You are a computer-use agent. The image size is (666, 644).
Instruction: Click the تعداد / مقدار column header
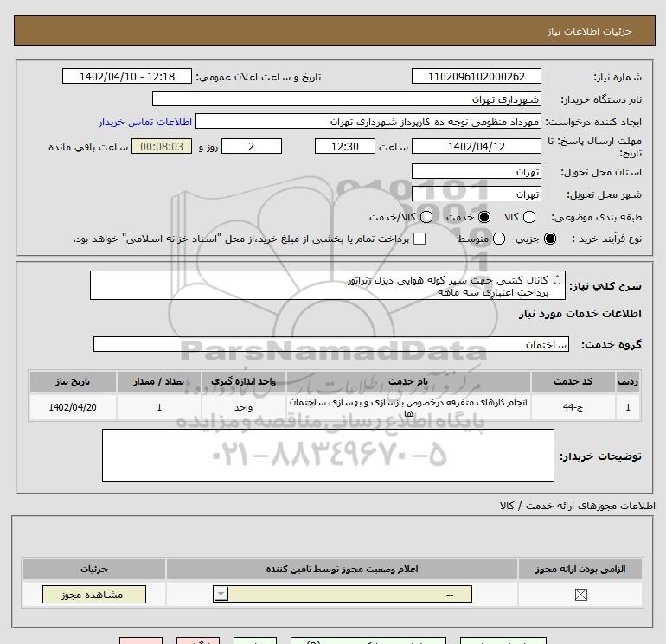pos(159,381)
